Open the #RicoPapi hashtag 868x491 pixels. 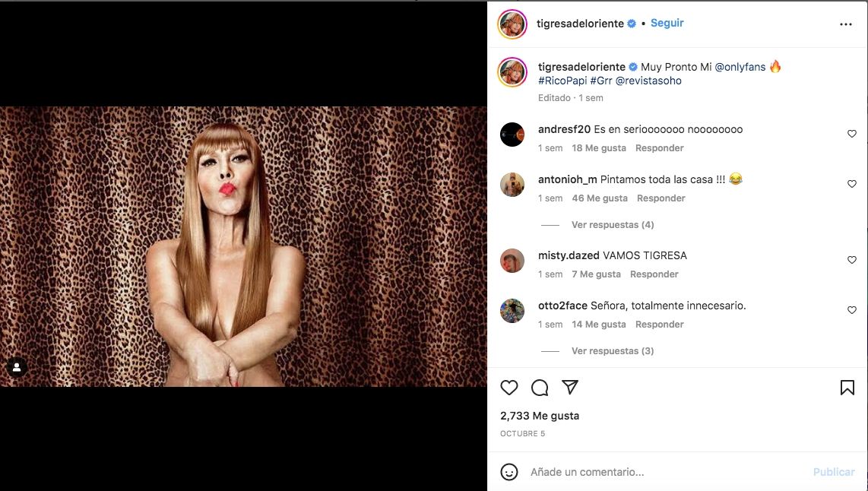562,81
